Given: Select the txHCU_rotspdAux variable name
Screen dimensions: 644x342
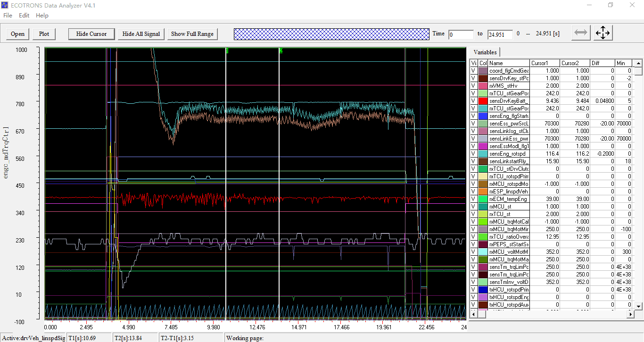Looking at the screenshot, I should [x=509, y=305].
